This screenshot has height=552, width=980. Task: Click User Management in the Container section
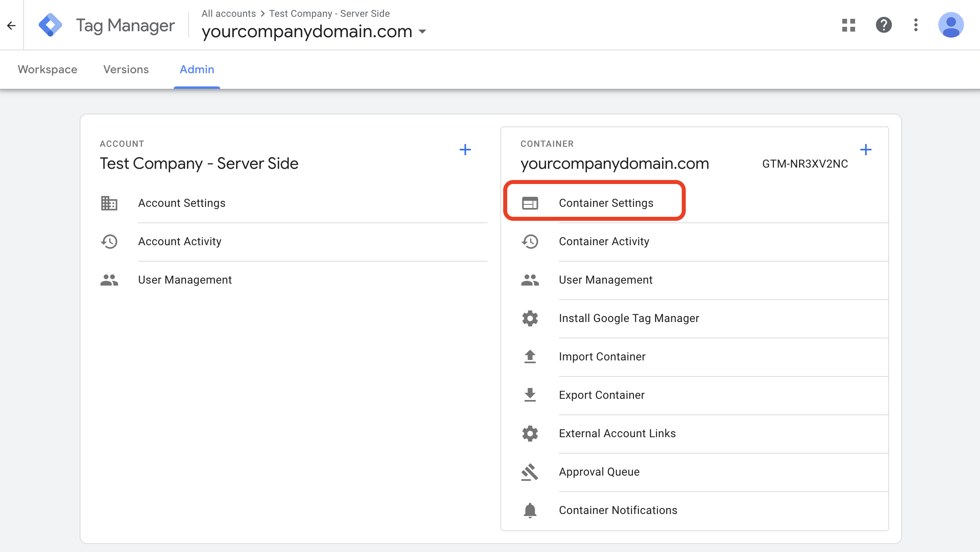pyautogui.click(x=606, y=280)
